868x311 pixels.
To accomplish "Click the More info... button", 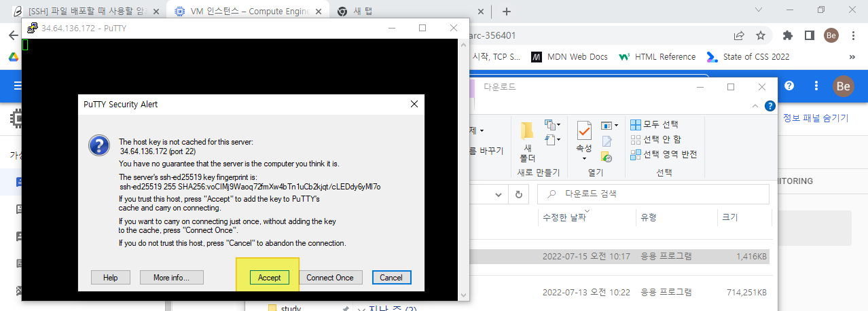I will (x=172, y=277).
